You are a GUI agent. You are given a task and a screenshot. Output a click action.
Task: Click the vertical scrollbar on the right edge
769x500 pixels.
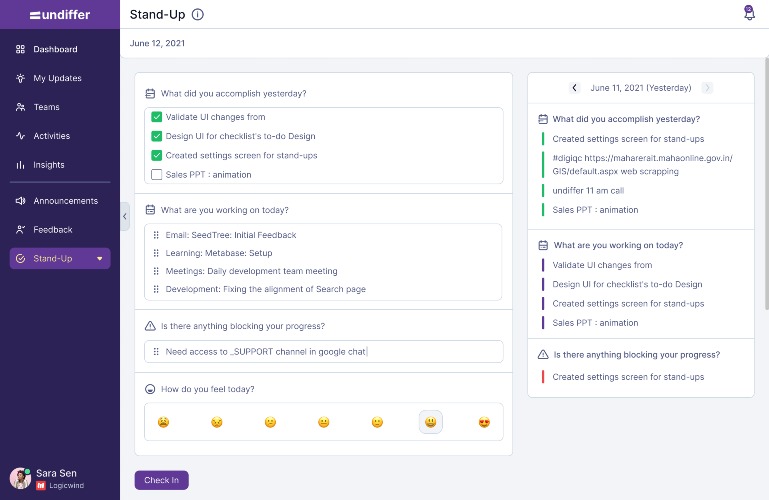click(x=766, y=184)
